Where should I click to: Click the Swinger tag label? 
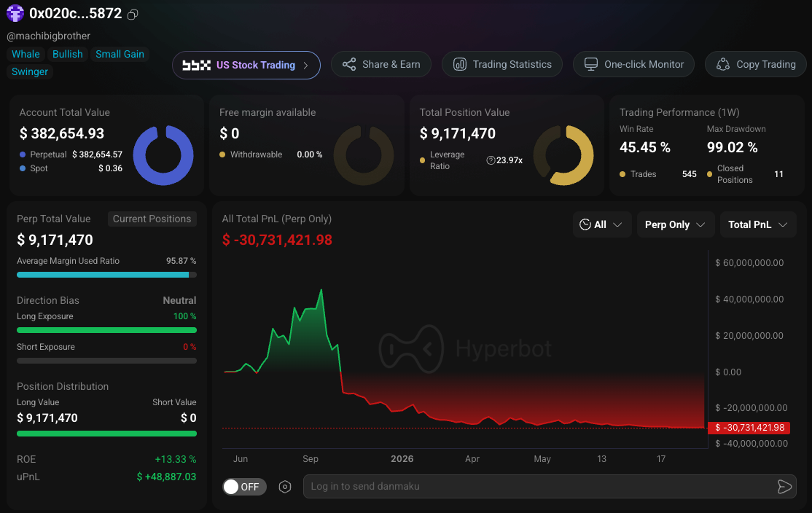29,71
